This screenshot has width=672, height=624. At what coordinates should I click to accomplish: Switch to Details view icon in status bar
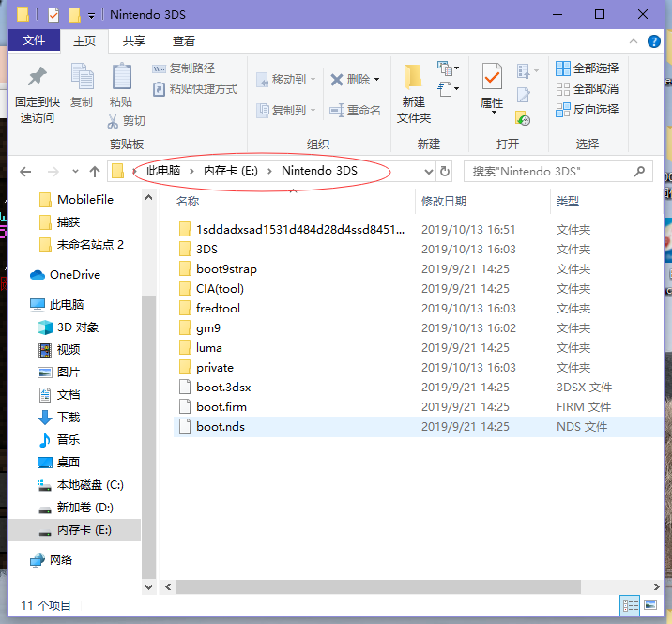[630, 605]
